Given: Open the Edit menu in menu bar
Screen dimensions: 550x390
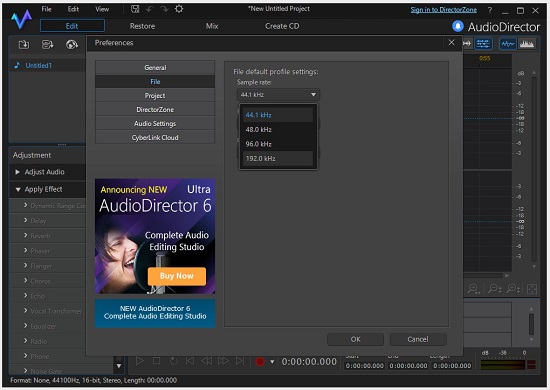Looking at the screenshot, I should tap(73, 9).
